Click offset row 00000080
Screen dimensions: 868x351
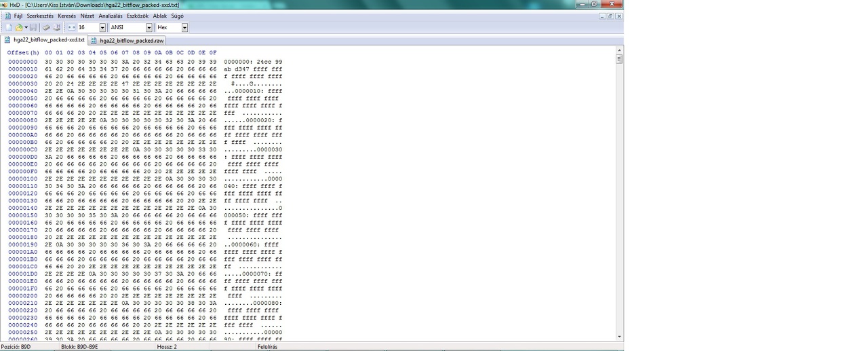[23, 120]
